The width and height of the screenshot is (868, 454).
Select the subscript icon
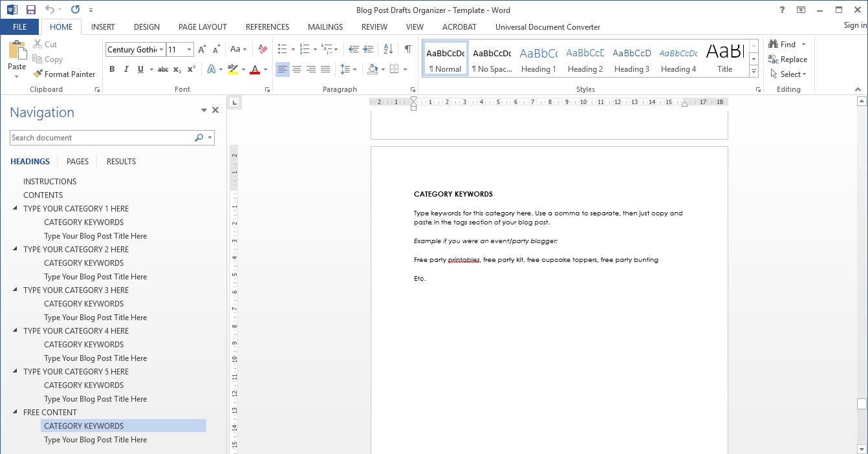point(177,69)
